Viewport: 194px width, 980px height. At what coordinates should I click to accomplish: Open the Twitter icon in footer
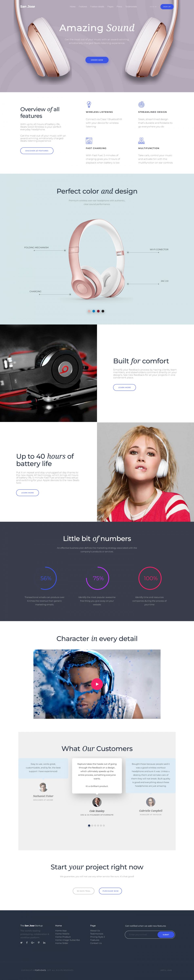pos(21,943)
